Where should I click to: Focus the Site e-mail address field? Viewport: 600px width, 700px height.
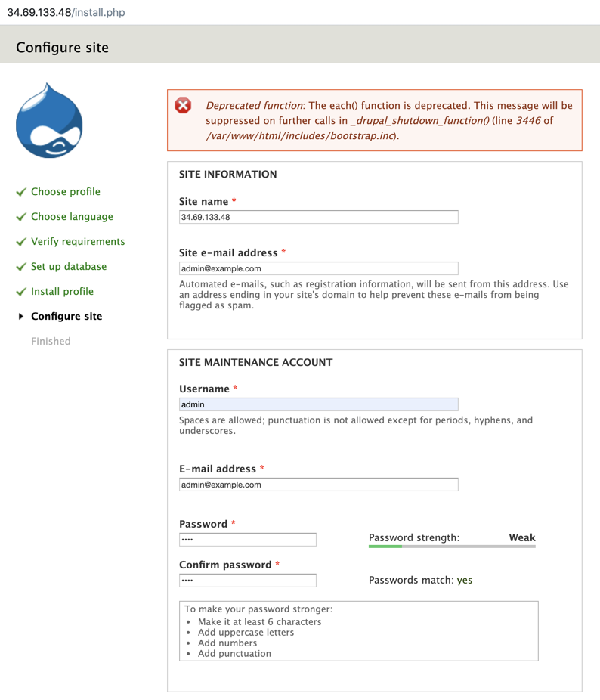(x=318, y=268)
